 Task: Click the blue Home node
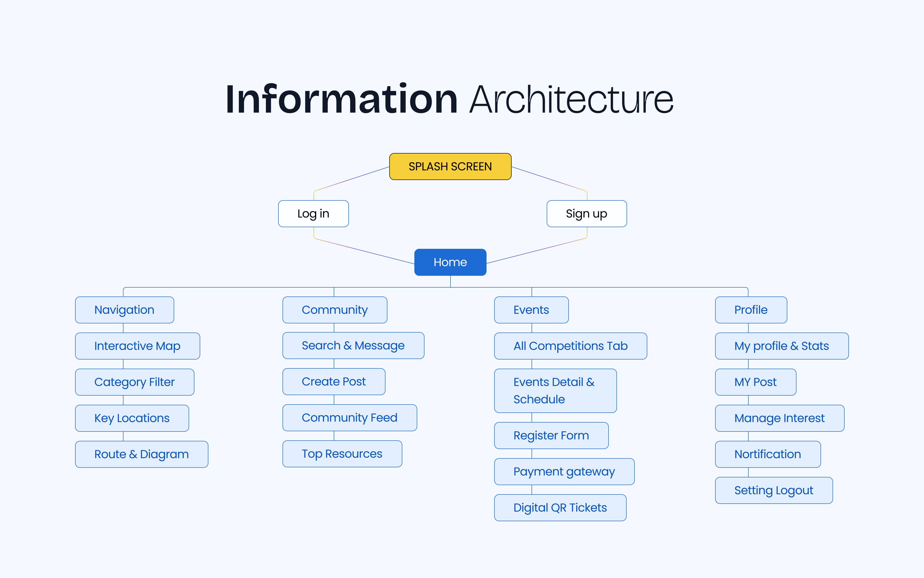(x=450, y=262)
